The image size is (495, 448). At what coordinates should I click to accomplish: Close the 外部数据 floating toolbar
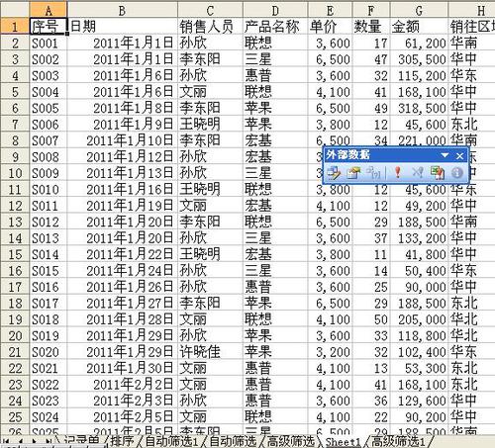pos(459,156)
